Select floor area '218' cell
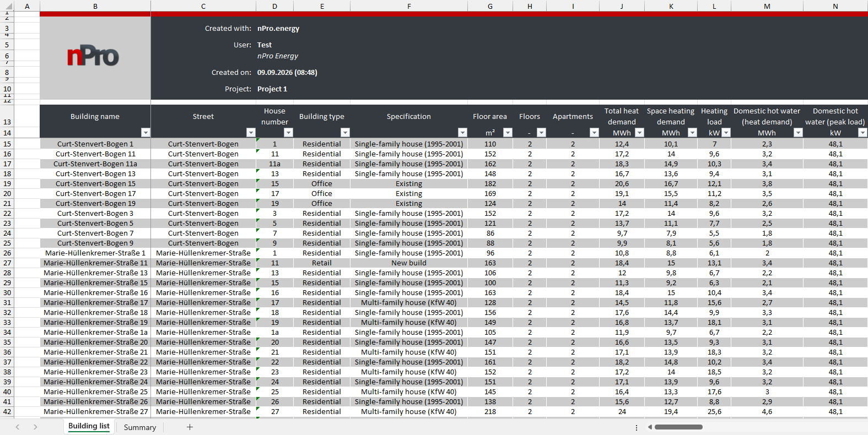Screen dimensions: 868x435 (x=490, y=411)
